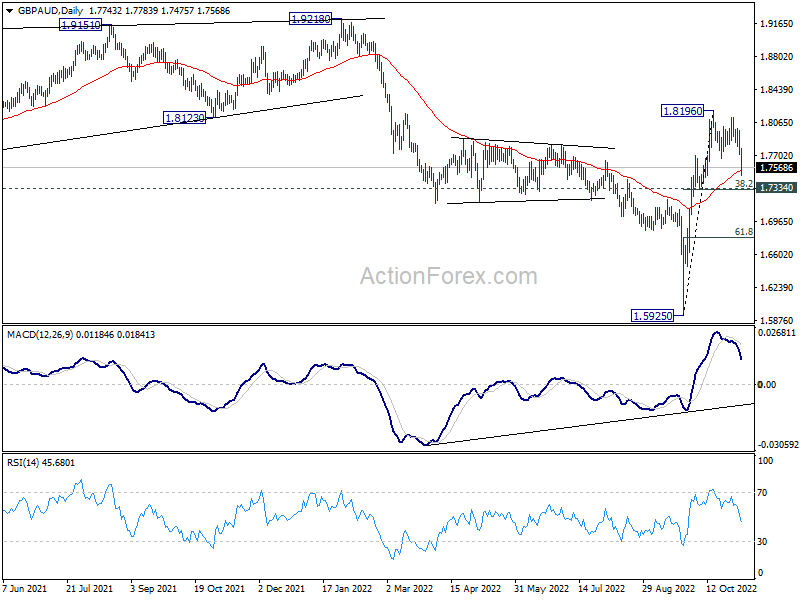
Task: Click the RSI(14) 45.6801 indicator label
Action: point(40,463)
